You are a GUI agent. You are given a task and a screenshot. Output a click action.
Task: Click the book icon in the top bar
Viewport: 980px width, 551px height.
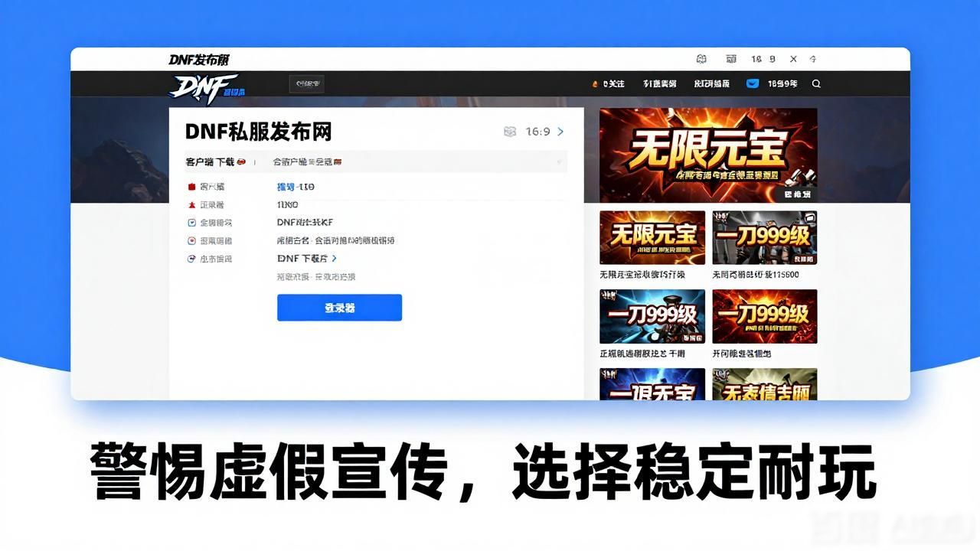click(701, 59)
